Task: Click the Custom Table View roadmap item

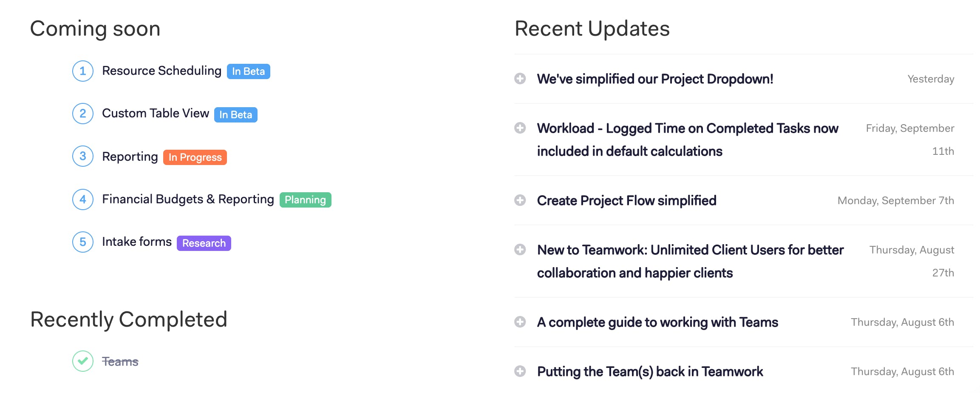Action: 155,114
